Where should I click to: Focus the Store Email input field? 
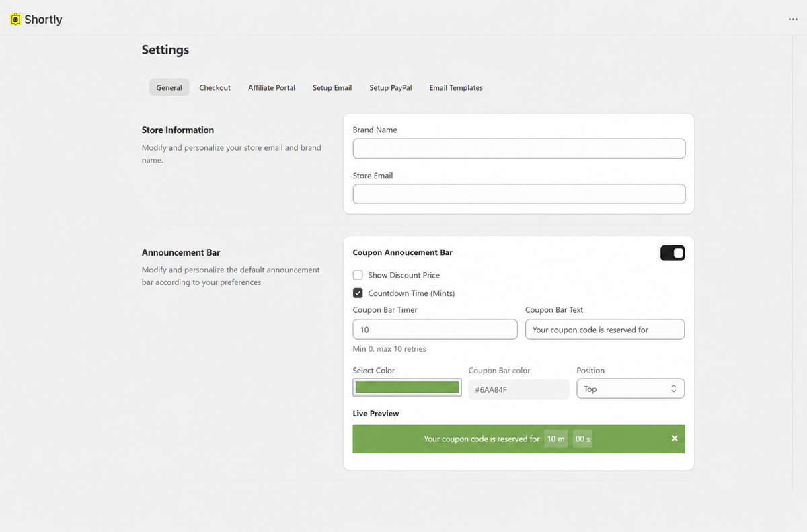pyautogui.click(x=519, y=194)
